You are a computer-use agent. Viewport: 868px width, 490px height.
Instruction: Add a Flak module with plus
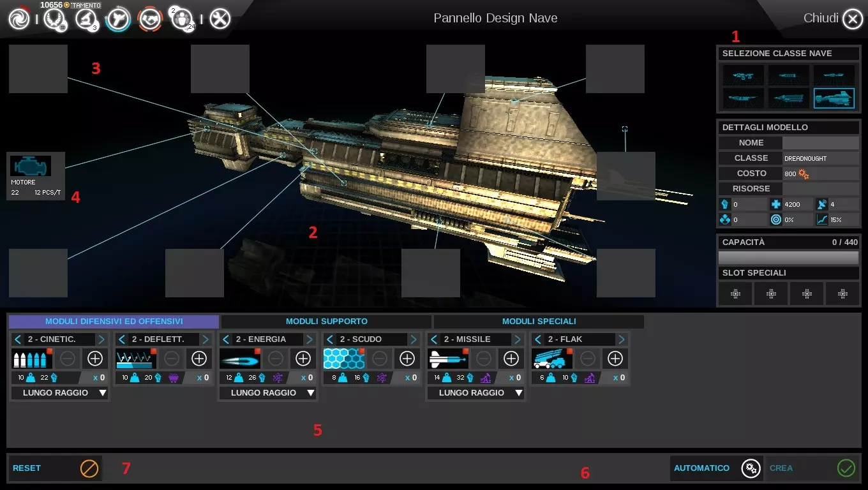pyautogui.click(x=615, y=359)
